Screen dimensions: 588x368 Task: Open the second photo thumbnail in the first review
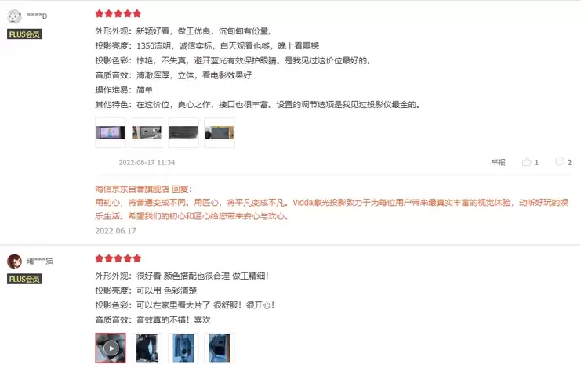point(147,132)
